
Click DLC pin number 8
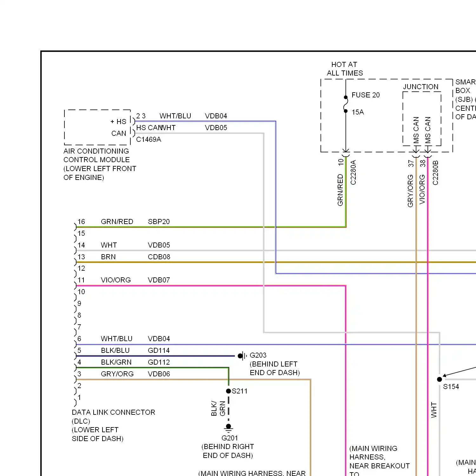point(79,315)
